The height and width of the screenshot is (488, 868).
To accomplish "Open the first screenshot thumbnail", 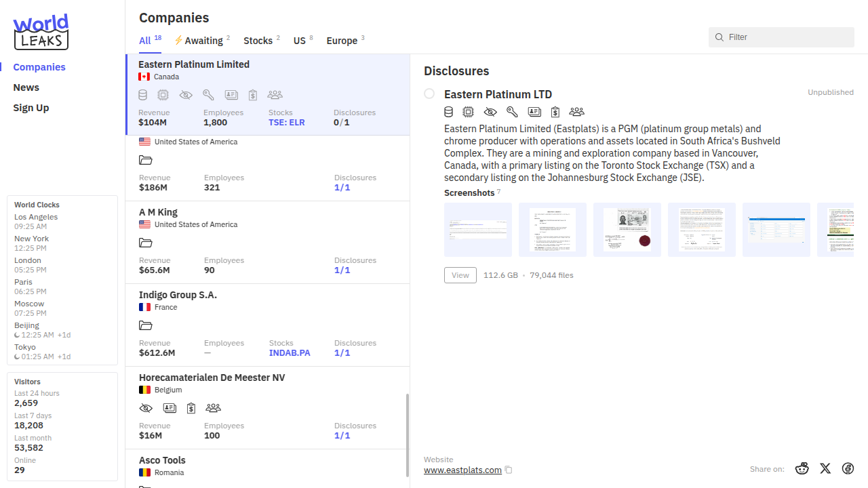I will 478,230.
